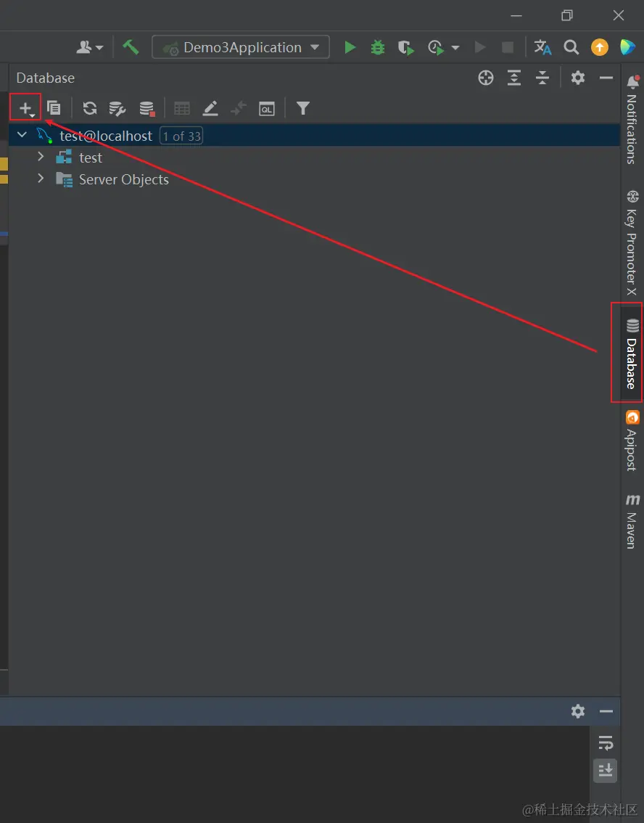Collapse the test@localhost node
Image resolution: width=644 pixels, height=823 pixels.
(x=22, y=135)
